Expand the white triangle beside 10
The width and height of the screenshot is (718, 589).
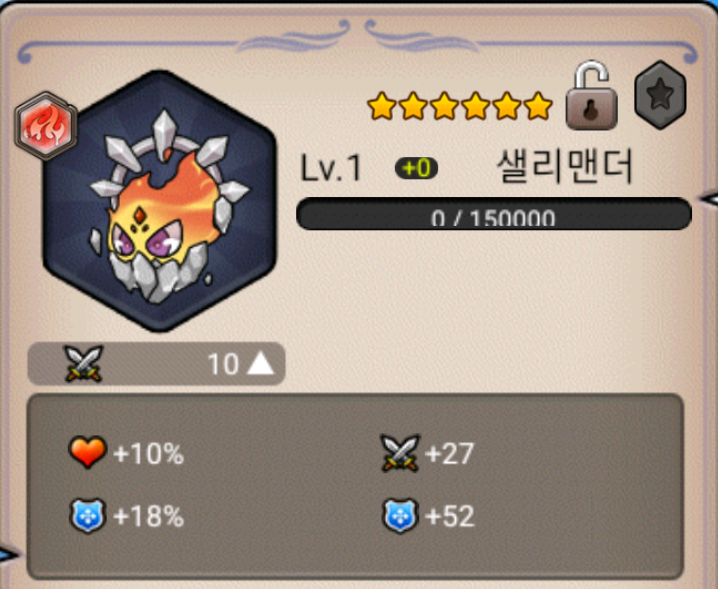(x=261, y=364)
